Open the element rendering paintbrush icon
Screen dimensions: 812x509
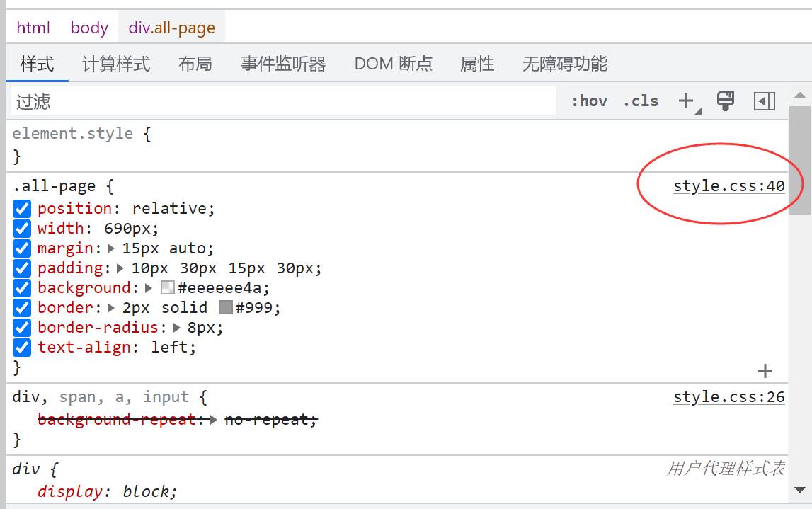pos(726,101)
